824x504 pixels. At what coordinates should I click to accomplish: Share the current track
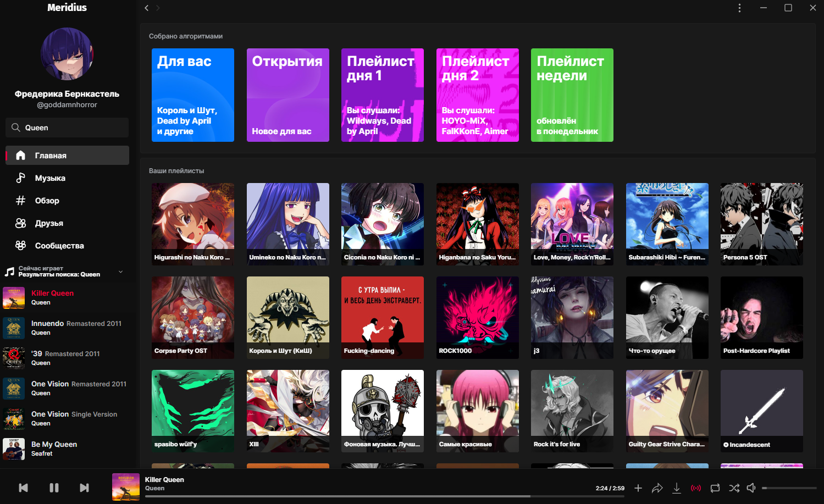tap(657, 488)
